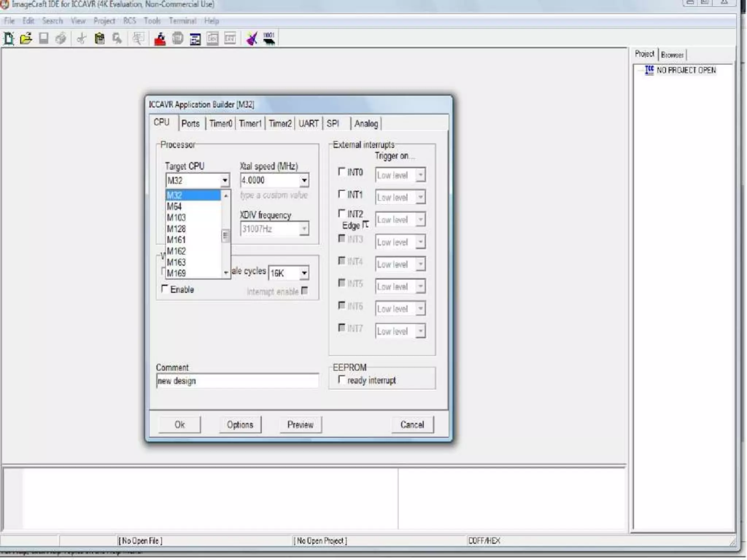Open the Tools menu
This screenshot has height=560, width=747.
(152, 21)
